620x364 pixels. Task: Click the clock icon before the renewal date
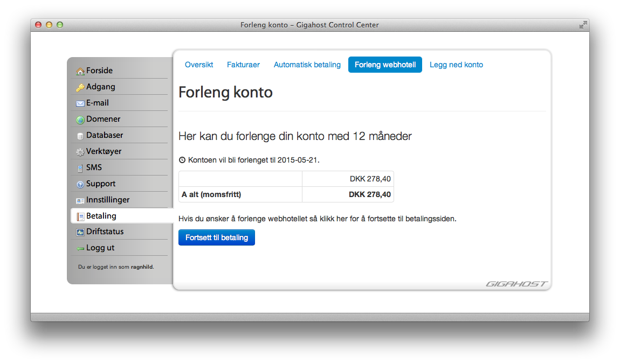[182, 160]
